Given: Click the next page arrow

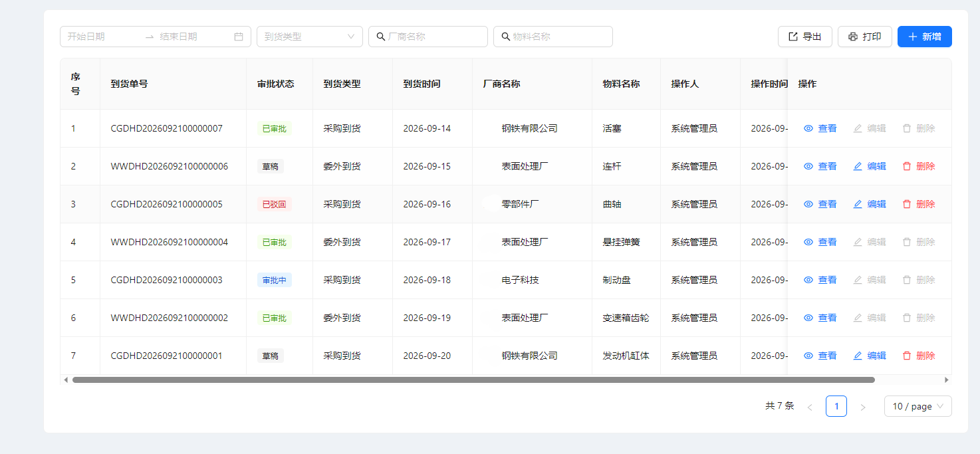Looking at the screenshot, I should (x=863, y=406).
